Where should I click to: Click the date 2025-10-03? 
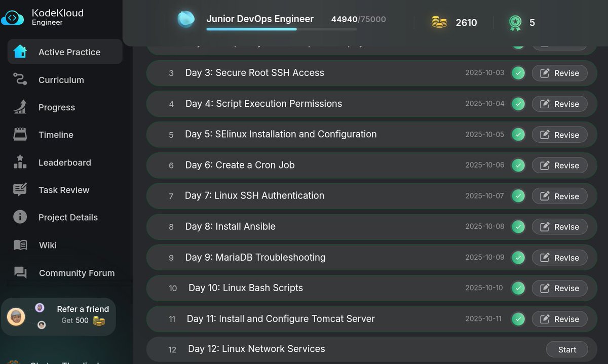[485, 73]
